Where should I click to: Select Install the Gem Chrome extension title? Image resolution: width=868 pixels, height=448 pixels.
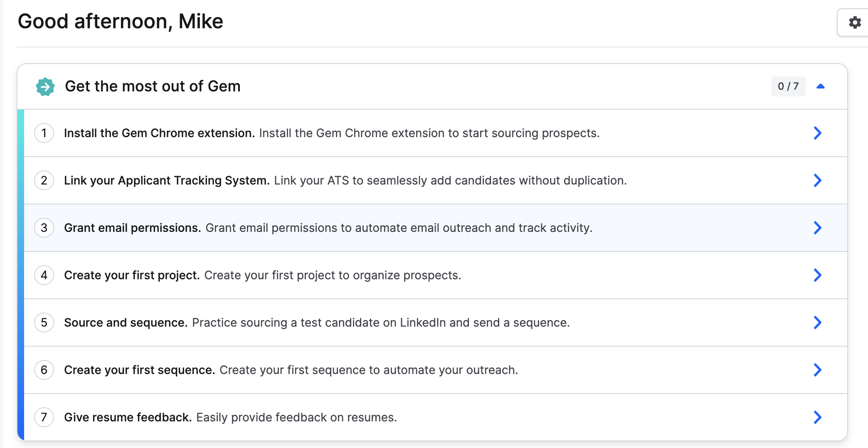pyautogui.click(x=159, y=133)
